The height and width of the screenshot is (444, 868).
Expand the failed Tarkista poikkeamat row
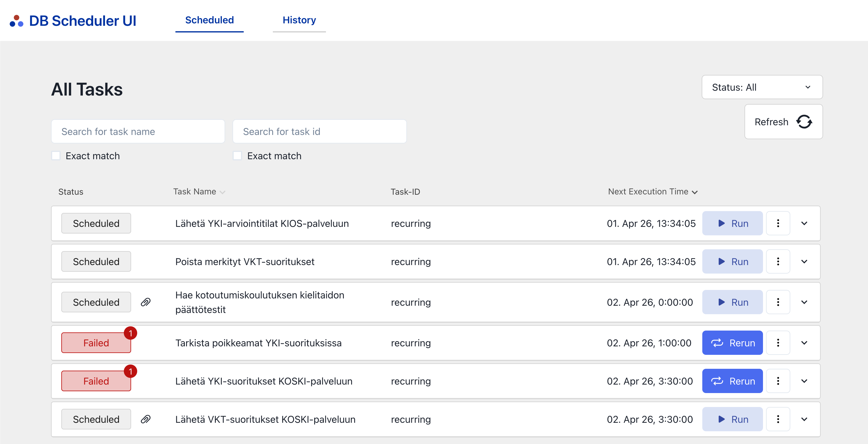[x=805, y=343]
